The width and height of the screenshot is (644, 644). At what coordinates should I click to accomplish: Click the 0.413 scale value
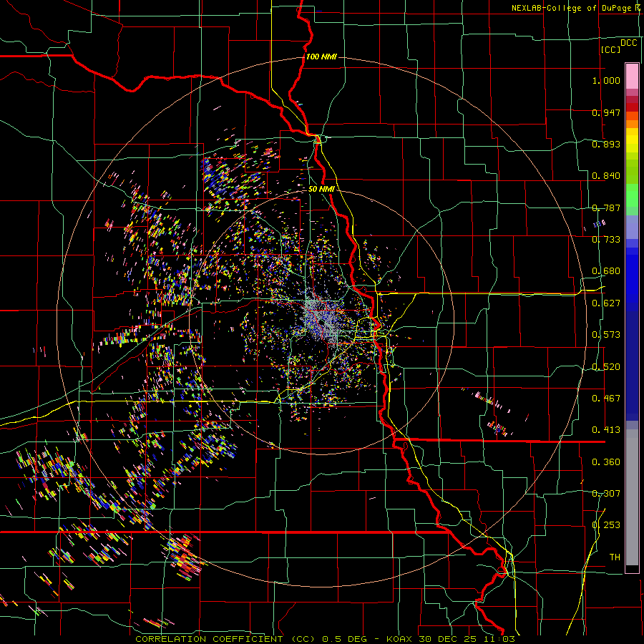pyautogui.click(x=606, y=430)
